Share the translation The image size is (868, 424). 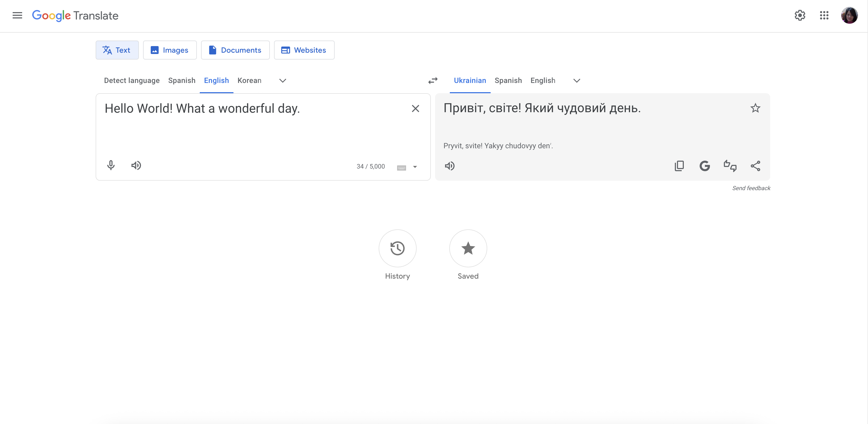point(756,166)
